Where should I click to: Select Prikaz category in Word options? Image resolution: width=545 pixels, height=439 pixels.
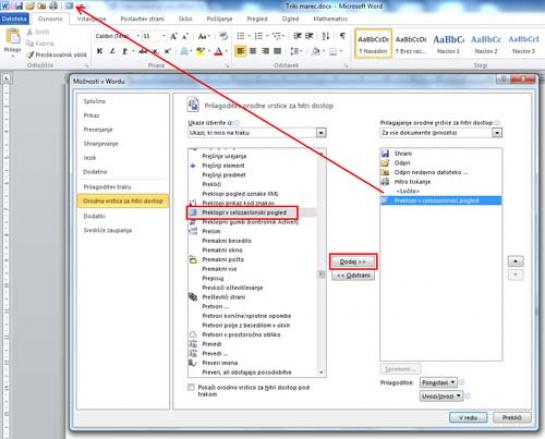pyautogui.click(x=91, y=115)
